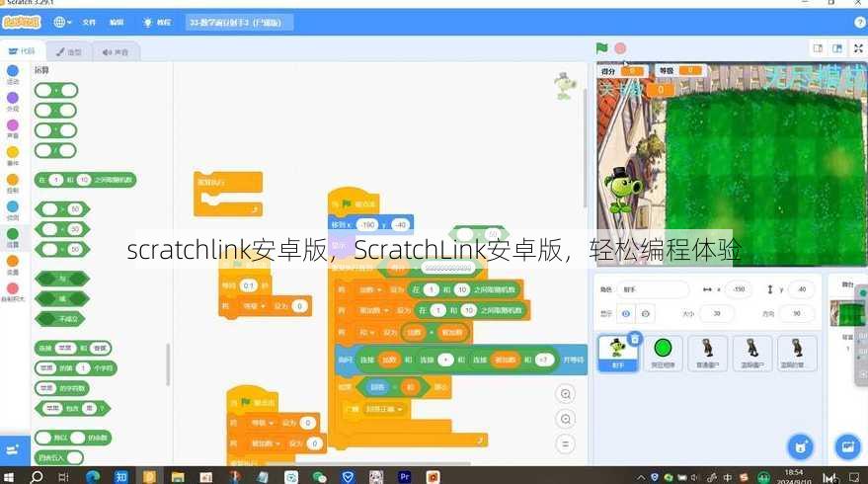
Task: Select the dark-orange Variables category circle
Action: (x=13, y=261)
